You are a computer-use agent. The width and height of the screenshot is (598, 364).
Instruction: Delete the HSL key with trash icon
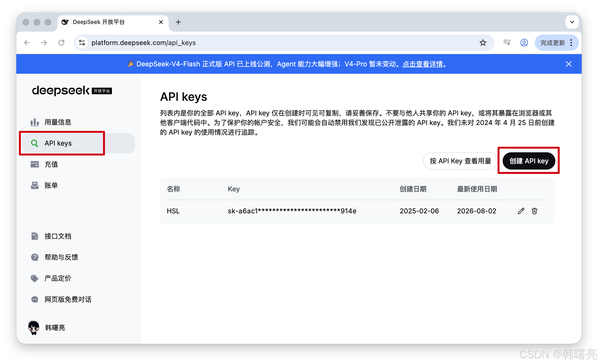[534, 211]
